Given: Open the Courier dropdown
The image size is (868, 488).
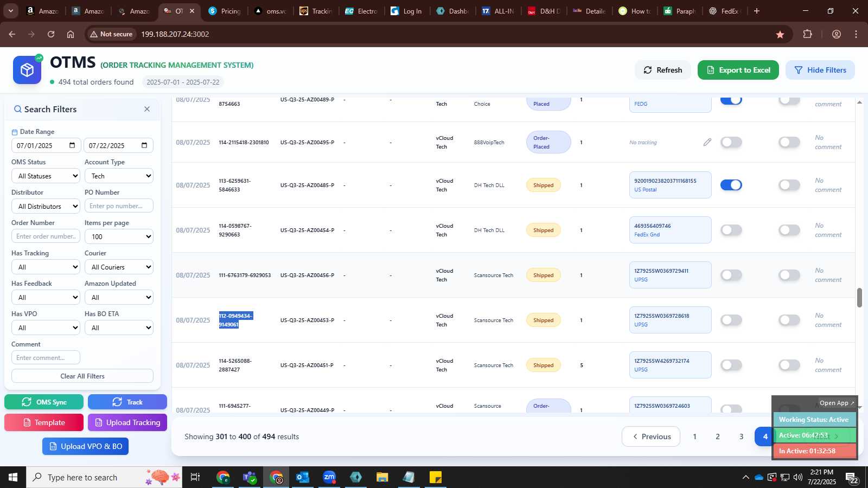Looking at the screenshot, I should [119, 267].
